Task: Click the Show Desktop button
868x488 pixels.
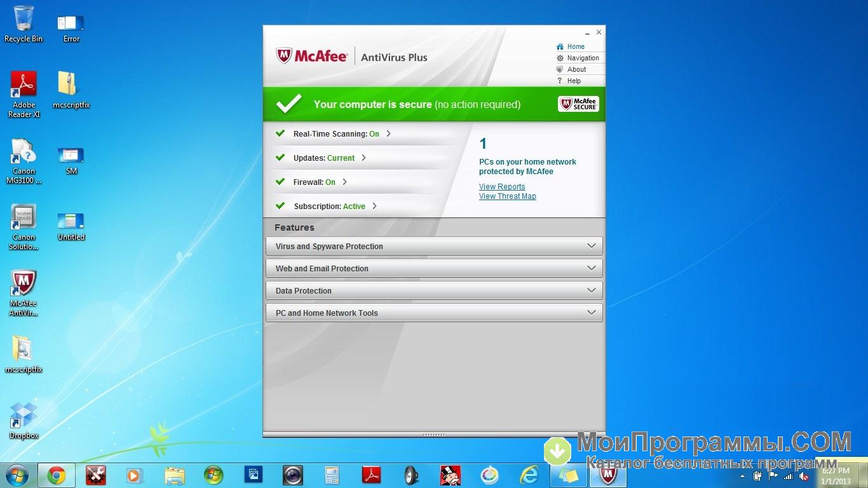Action: (x=863, y=475)
